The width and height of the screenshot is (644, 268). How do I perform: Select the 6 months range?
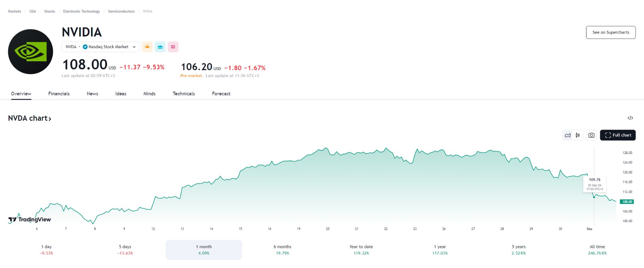(x=282, y=250)
